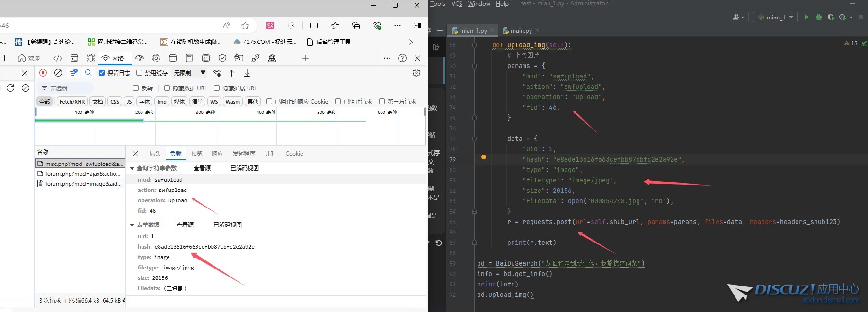The image size is (868, 312).
Task: Check the 已阻止请求 checkbox
Action: [x=338, y=101]
